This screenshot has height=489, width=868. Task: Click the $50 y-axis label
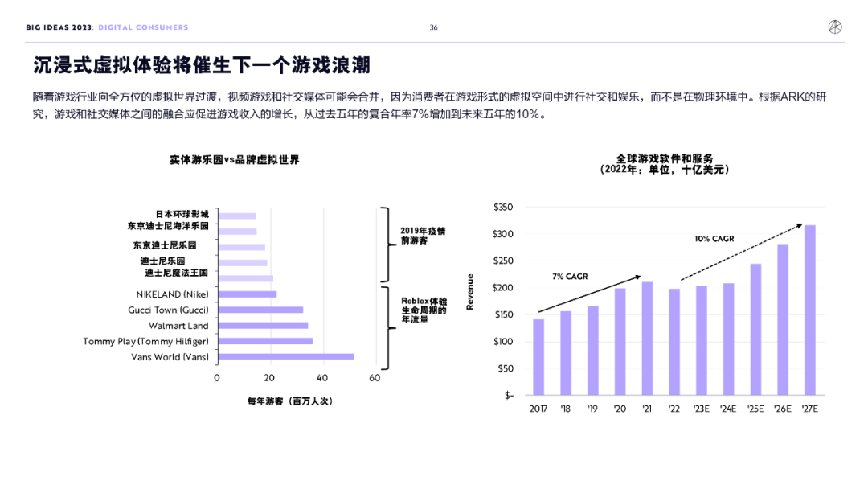(506, 368)
